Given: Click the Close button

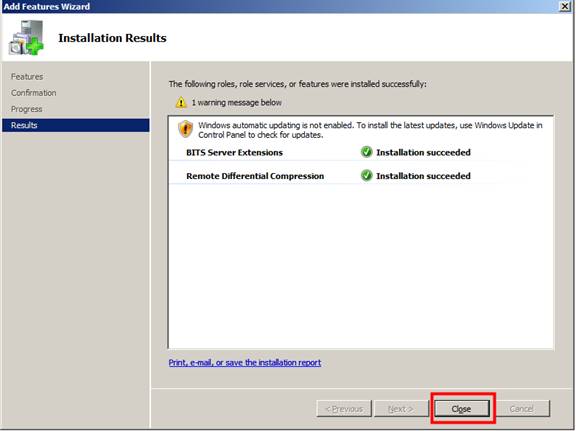Looking at the screenshot, I should coord(462,409).
